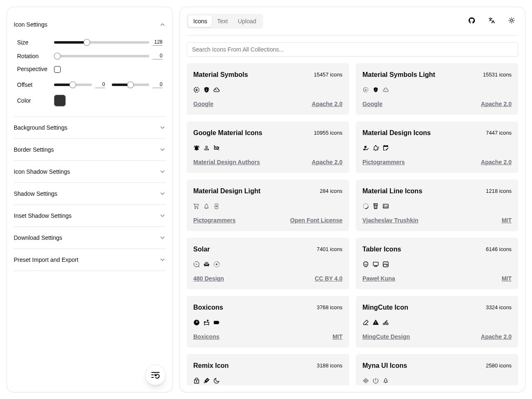
Task: Pick the monitor icon in Tabler Icons card
Action: point(376,264)
